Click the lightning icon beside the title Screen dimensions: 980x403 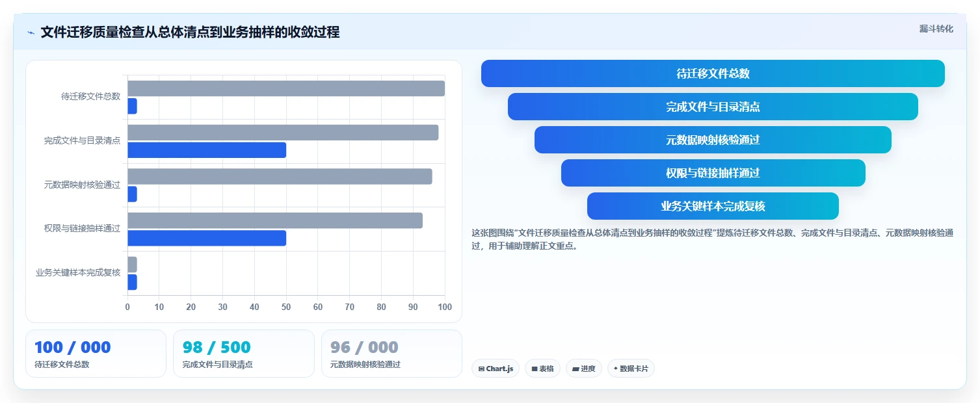point(31,32)
